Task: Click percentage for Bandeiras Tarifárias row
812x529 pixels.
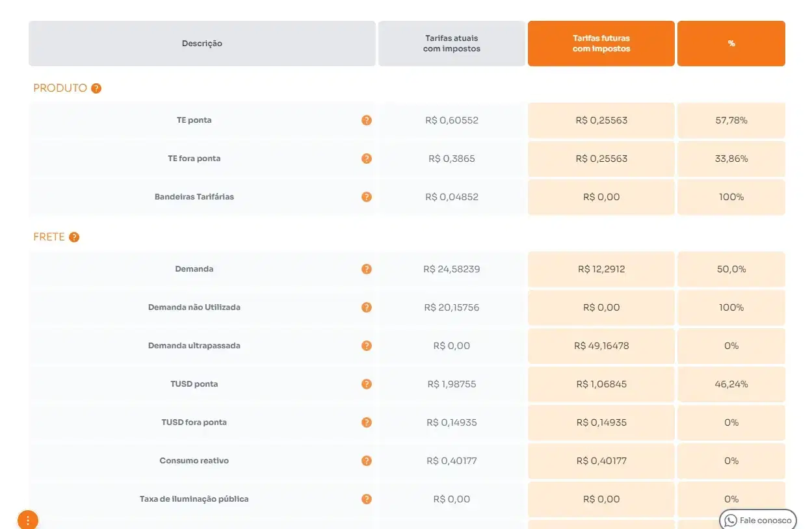Action: pyautogui.click(x=731, y=197)
